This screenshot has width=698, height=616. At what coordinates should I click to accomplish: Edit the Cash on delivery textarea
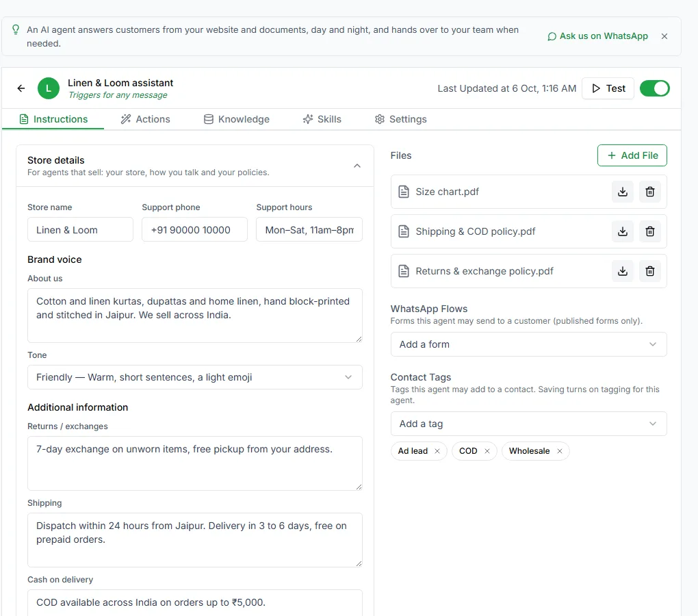[x=194, y=602]
